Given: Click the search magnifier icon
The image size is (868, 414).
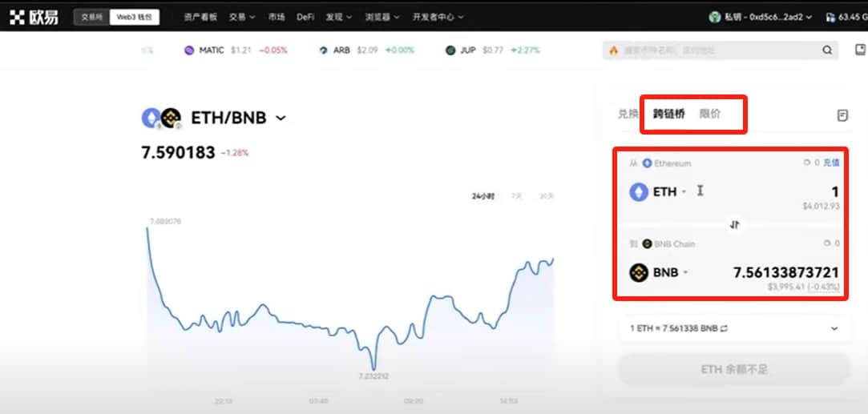Looking at the screenshot, I should (827, 50).
